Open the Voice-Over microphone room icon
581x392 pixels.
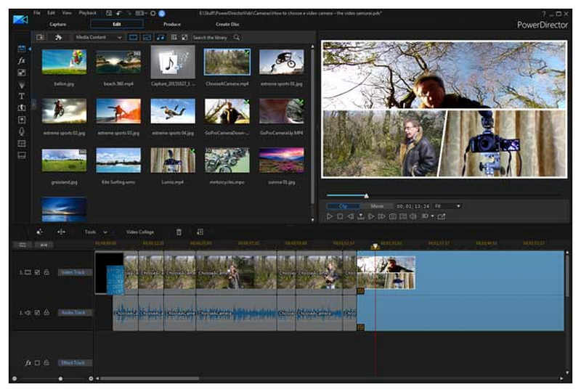(22, 131)
